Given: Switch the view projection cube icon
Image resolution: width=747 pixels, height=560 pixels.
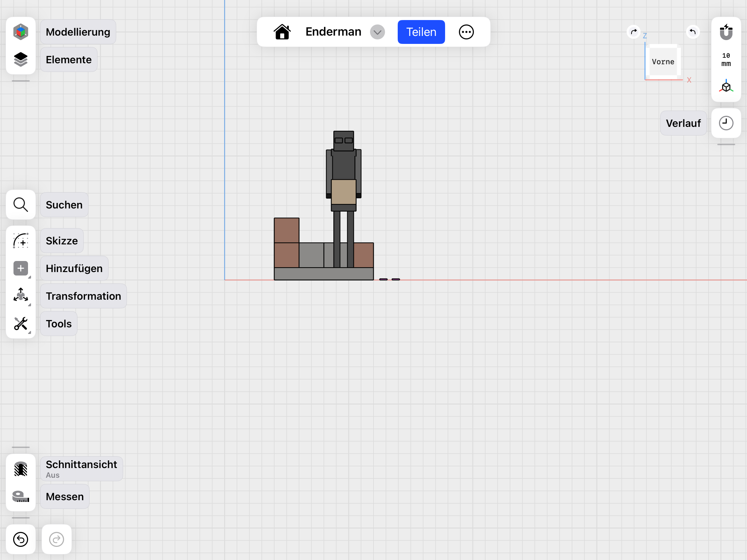Looking at the screenshot, I should pyautogui.click(x=726, y=86).
